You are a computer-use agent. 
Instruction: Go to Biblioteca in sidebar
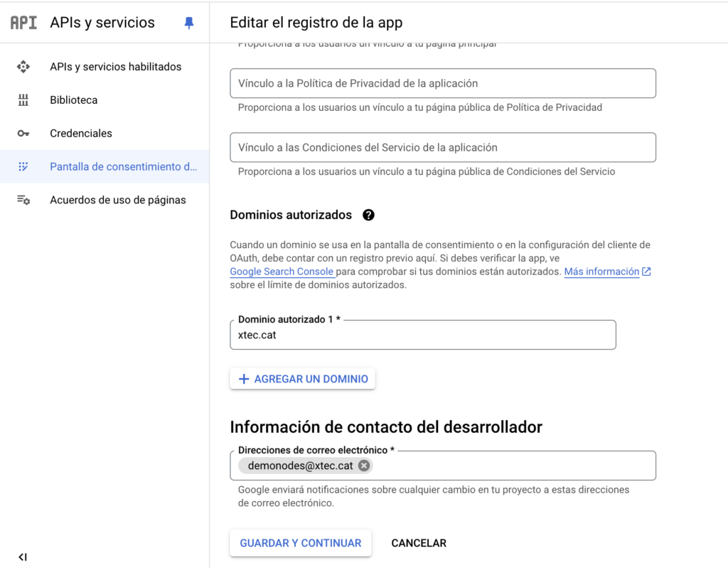(x=74, y=100)
